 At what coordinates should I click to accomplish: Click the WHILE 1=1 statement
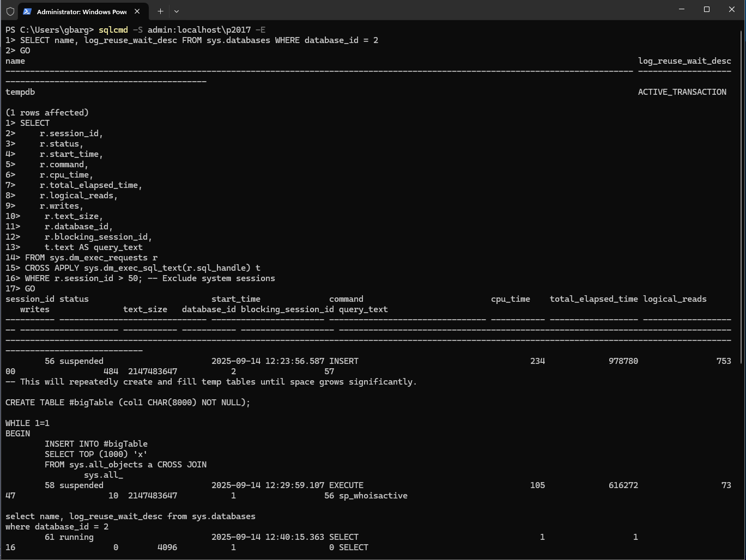[27, 423]
